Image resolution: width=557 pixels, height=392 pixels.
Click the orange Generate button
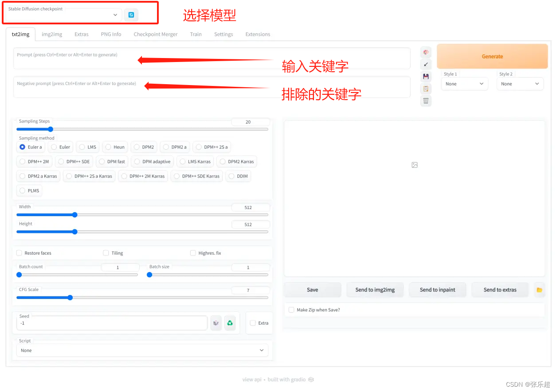[x=492, y=56]
